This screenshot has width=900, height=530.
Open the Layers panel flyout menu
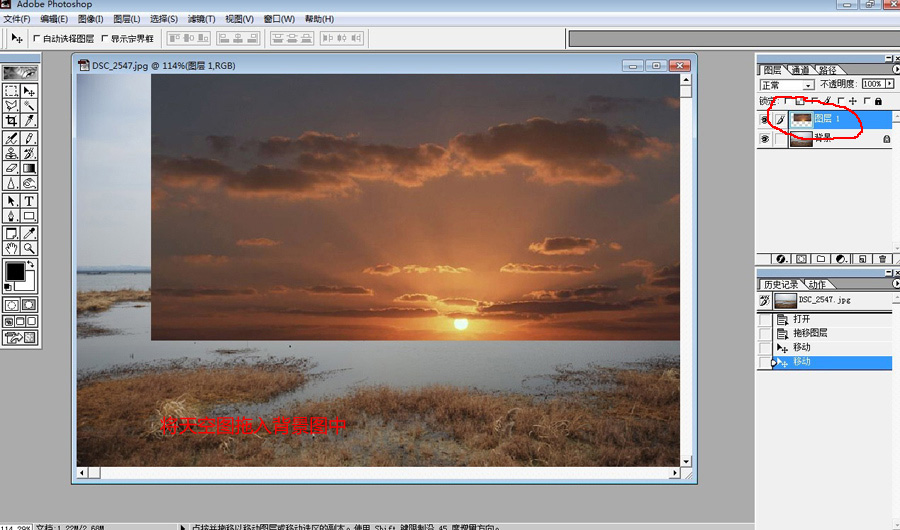(x=896, y=69)
